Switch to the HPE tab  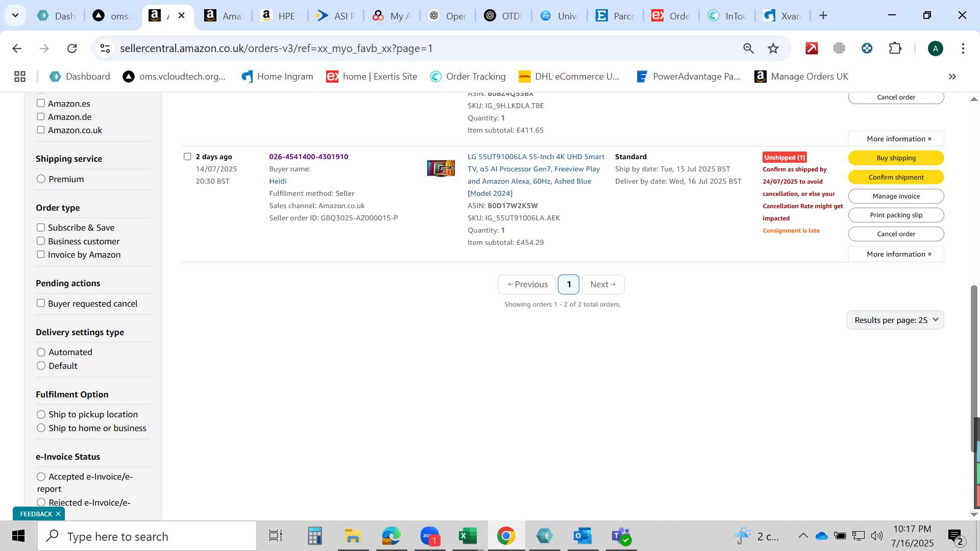point(279,16)
